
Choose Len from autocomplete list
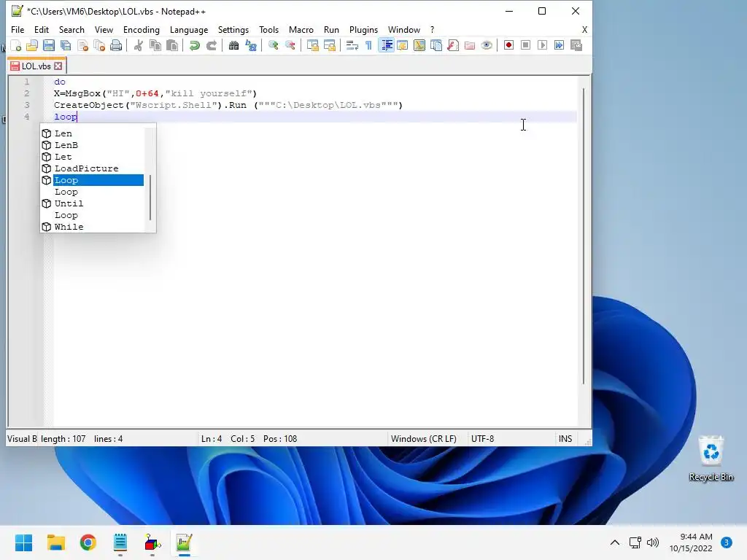(63, 133)
